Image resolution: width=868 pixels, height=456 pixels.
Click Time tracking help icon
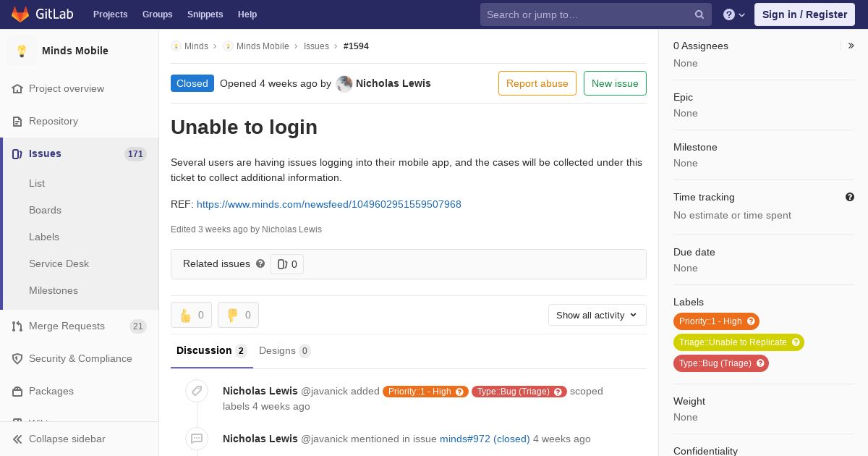850,197
